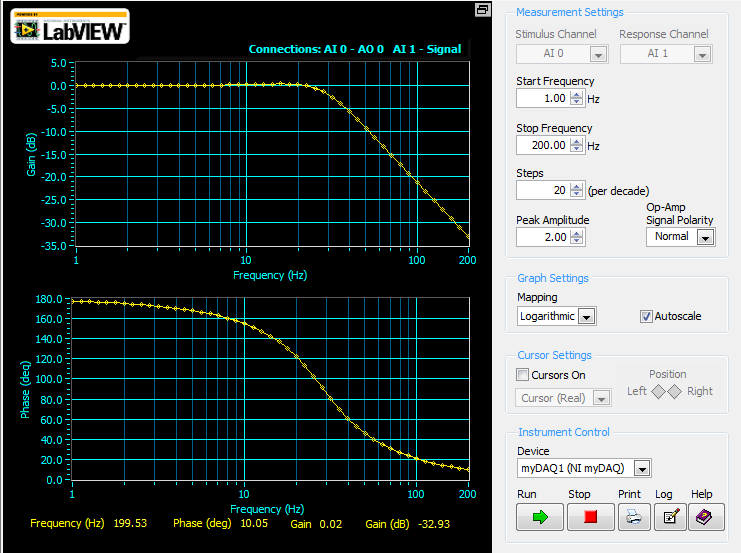Open Help with the purple book button

coord(706,517)
